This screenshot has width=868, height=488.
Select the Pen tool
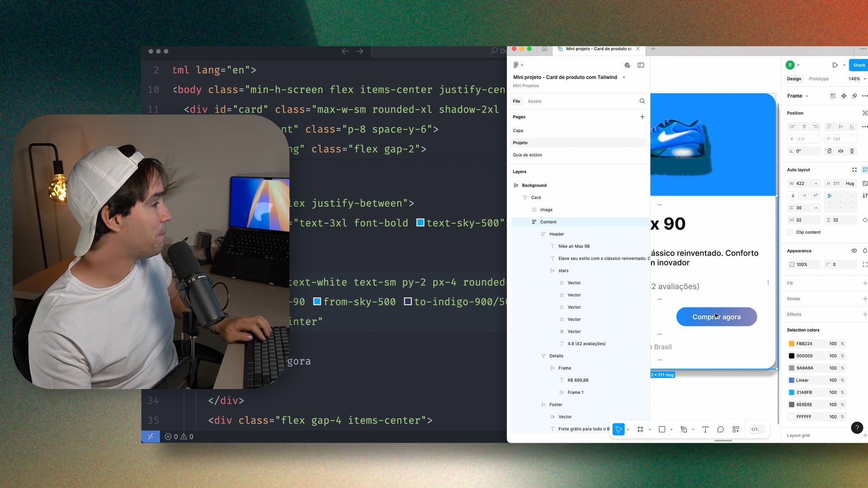(x=684, y=429)
